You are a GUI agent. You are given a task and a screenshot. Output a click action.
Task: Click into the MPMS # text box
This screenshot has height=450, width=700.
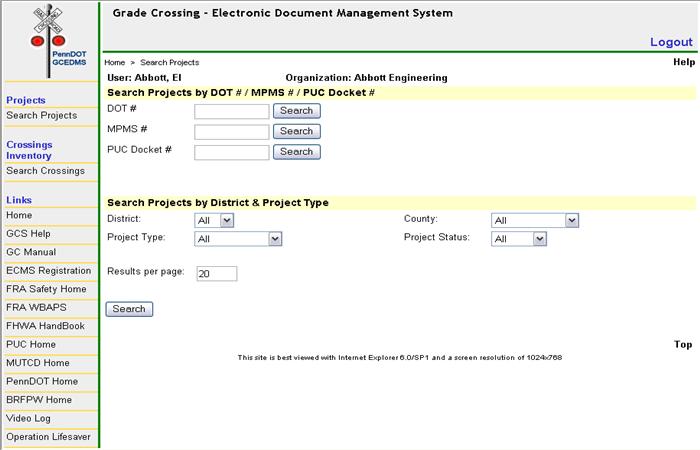coord(231,132)
